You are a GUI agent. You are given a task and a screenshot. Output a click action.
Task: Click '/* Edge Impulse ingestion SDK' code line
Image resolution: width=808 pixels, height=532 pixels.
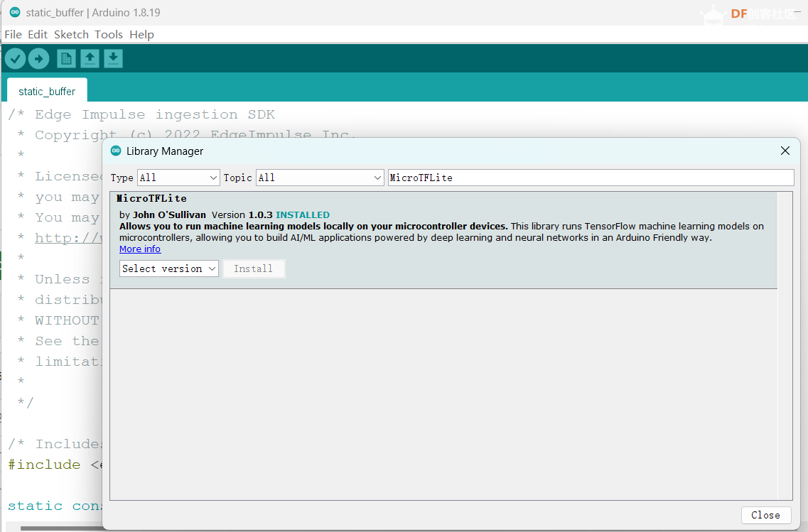141,114
